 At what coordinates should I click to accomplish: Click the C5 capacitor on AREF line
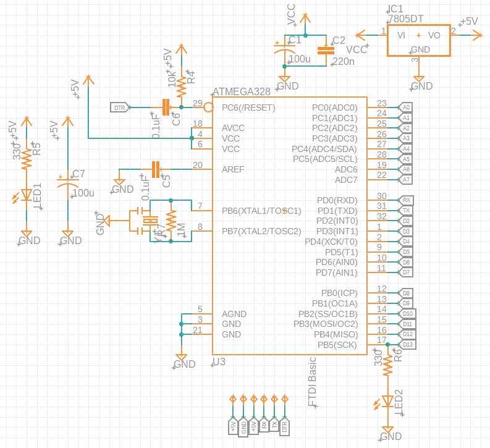click(x=156, y=169)
